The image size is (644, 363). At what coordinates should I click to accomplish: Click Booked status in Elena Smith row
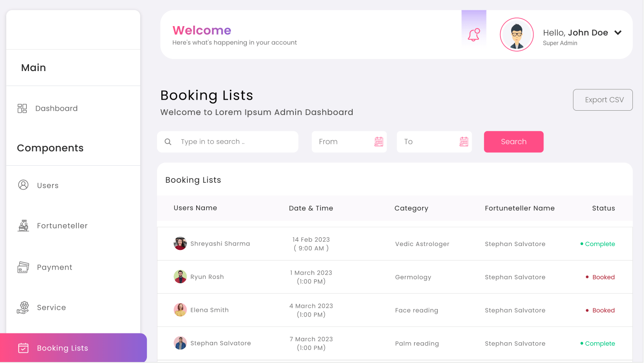[x=601, y=310]
